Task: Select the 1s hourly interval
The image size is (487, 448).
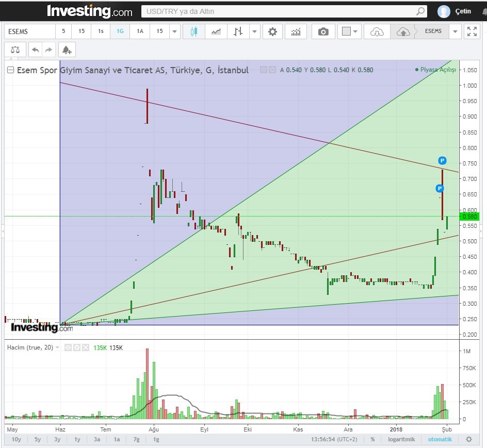Action: (x=101, y=31)
